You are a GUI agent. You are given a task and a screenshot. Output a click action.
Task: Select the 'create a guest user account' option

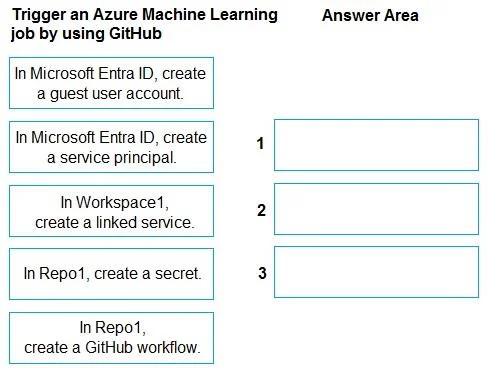(111, 83)
